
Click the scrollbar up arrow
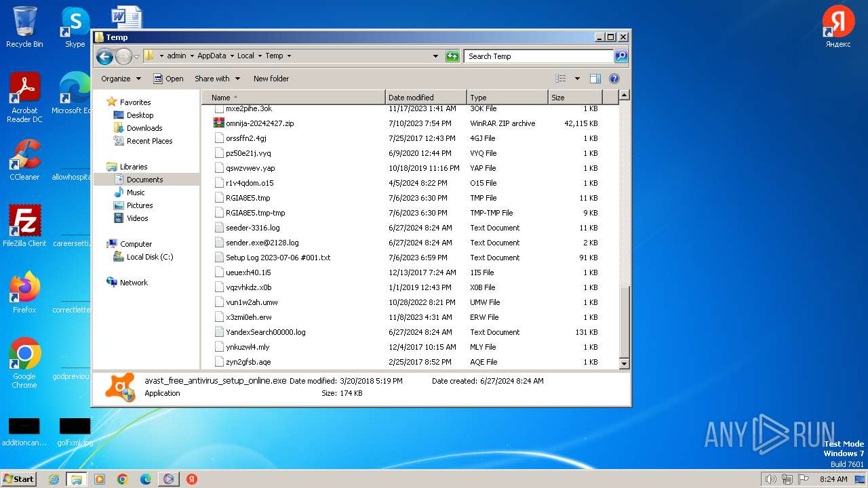(x=625, y=96)
